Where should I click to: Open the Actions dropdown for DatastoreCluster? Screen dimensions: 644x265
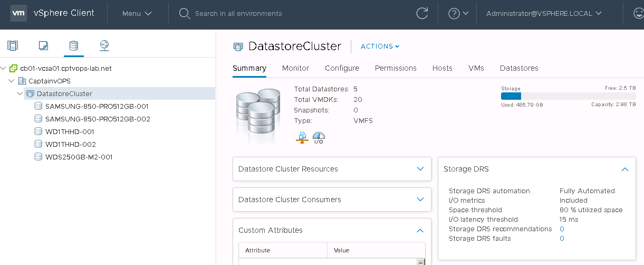(380, 46)
